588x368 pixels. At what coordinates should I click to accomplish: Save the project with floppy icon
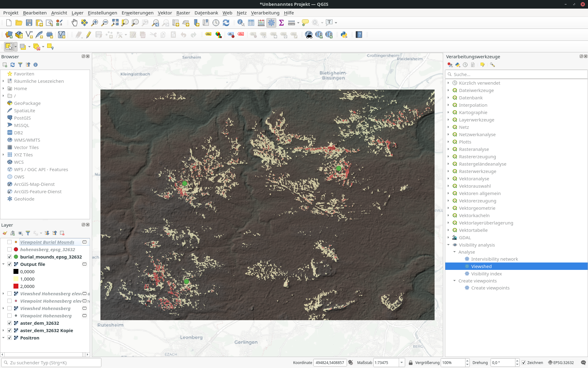[29, 23]
